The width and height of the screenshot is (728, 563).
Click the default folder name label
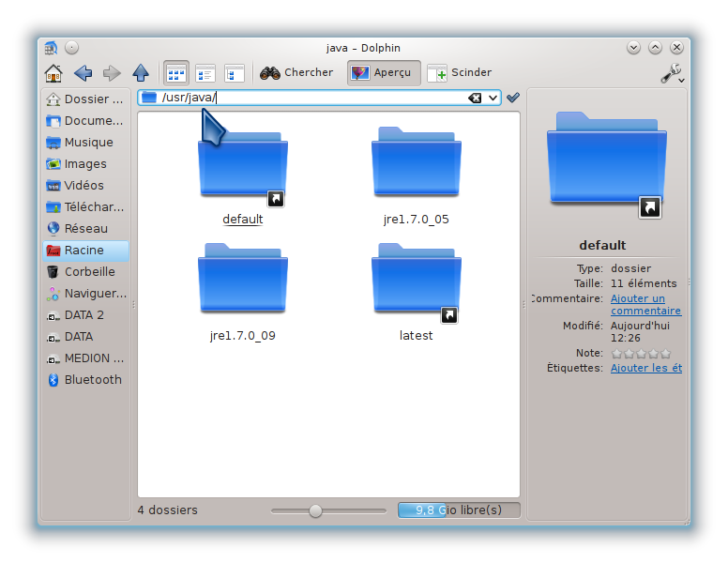(243, 220)
